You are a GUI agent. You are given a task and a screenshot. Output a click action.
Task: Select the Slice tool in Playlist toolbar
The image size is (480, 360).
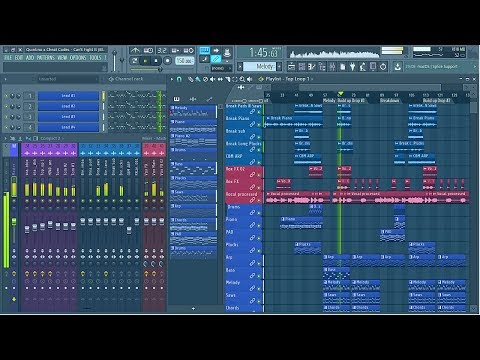click(x=227, y=79)
